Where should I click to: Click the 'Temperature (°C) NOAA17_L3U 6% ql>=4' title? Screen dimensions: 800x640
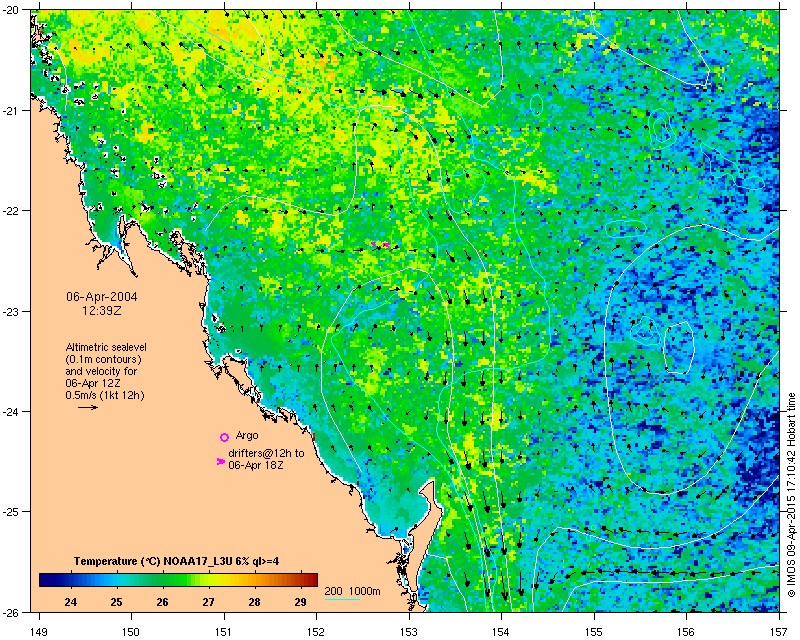(x=177, y=561)
